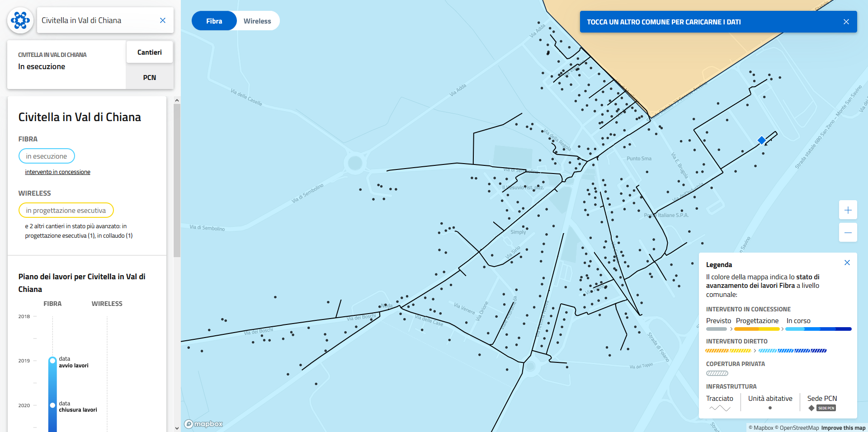
Task: Click the 'in esecuzione' fibra status badge
Action: [47, 156]
